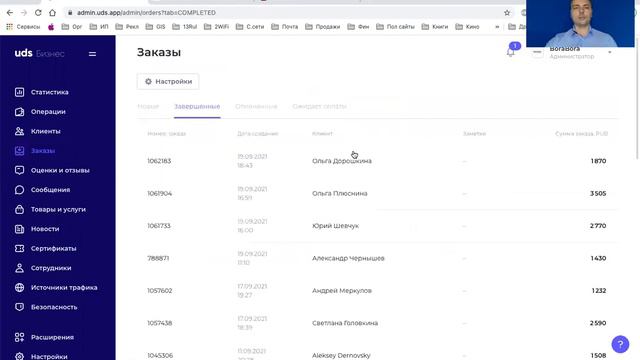Open the Почта bookmark folder
Viewport: 640px width, 360px height.
285,27
